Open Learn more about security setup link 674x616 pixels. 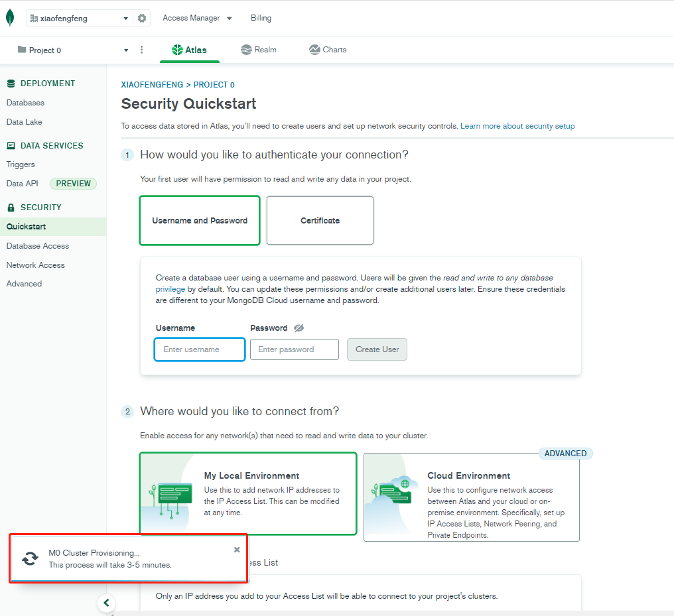click(517, 126)
